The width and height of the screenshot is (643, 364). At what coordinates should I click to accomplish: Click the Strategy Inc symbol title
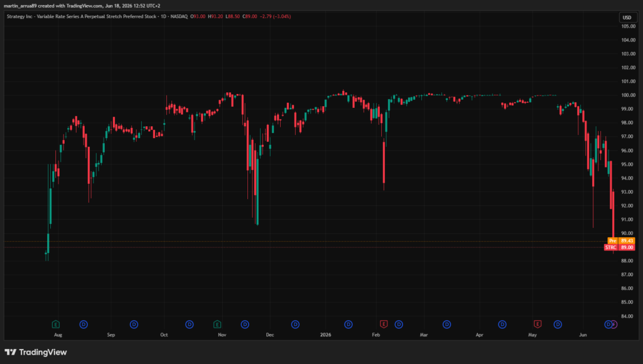tap(82, 16)
